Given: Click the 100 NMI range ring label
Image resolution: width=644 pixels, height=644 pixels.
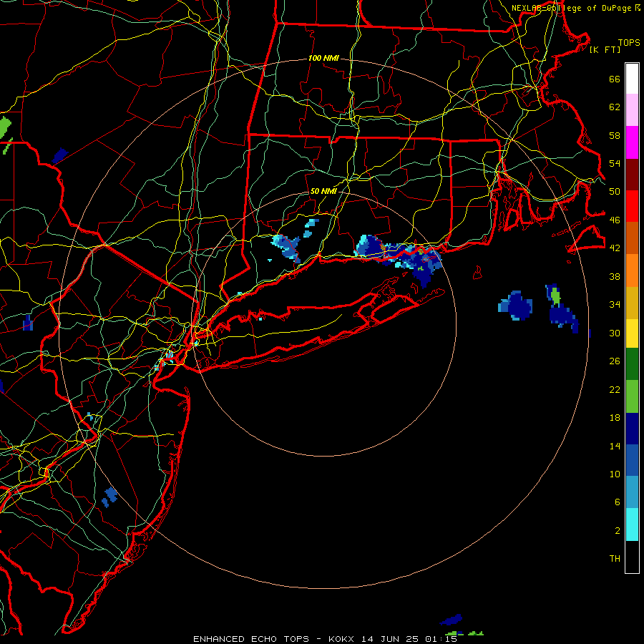Looking at the screenshot, I should pyautogui.click(x=323, y=59).
